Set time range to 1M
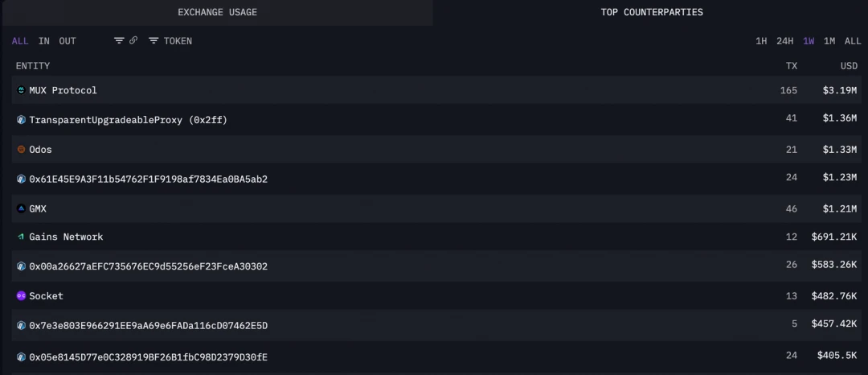868x375 pixels. tap(829, 41)
